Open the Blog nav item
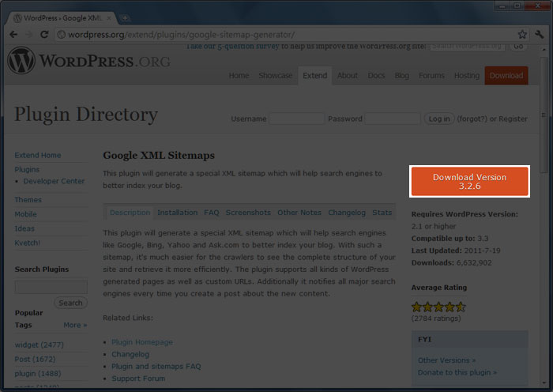 (401, 76)
